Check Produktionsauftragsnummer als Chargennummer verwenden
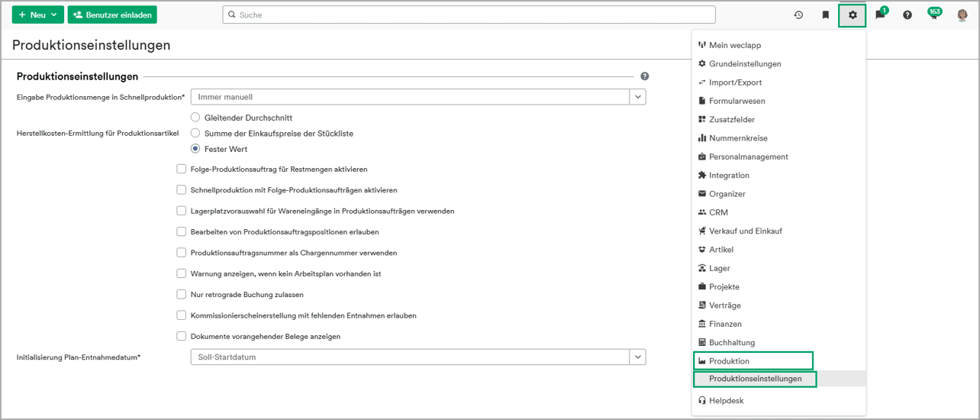Screen dimensions: 980x420 (182, 252)
